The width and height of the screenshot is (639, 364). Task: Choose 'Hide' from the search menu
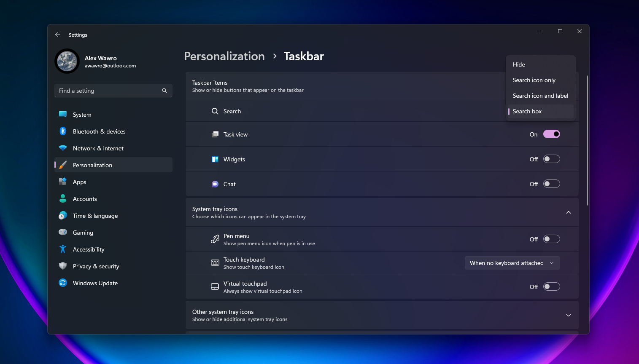(x=519, y=64)
